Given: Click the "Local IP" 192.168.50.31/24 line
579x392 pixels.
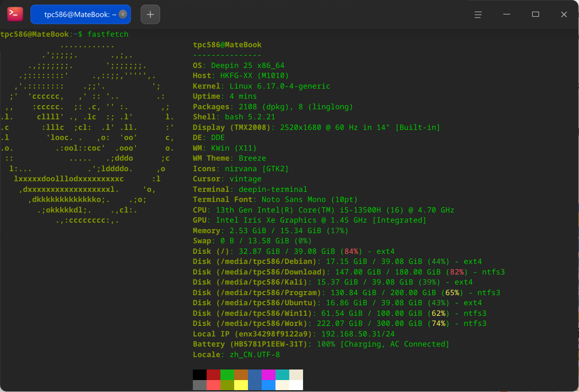Looking at the screenshot, I should [x=293, y=334].
